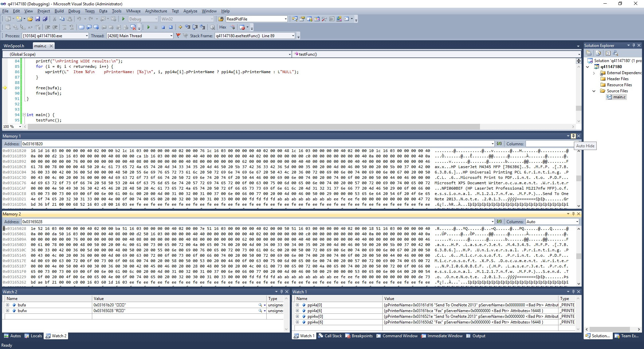
Task: Expand External Dependencies in Solution Explorer
Action: coord(594,73)
